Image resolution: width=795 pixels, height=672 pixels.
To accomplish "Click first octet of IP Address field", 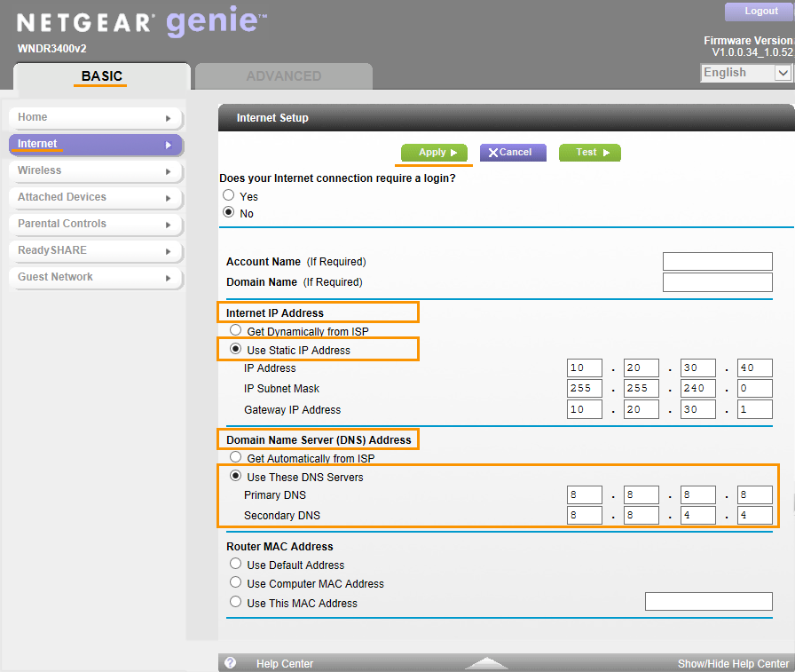I will [585, 368].
